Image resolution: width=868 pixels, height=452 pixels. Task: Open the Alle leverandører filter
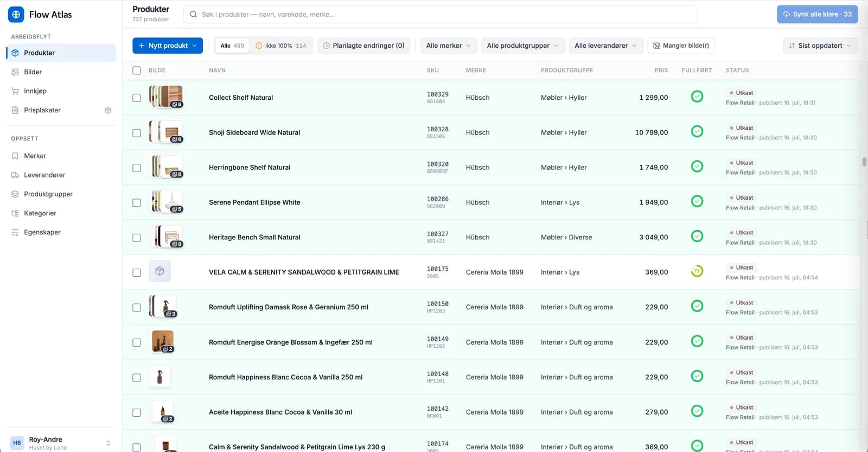coord(606,46)
